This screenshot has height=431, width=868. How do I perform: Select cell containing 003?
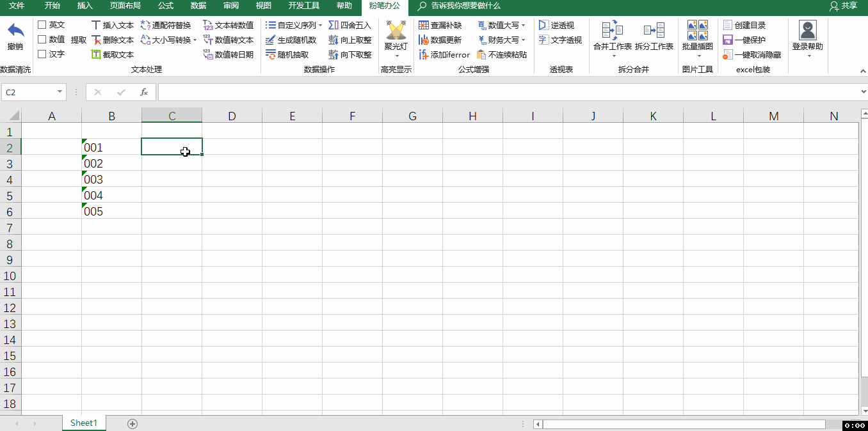point(111,179)
